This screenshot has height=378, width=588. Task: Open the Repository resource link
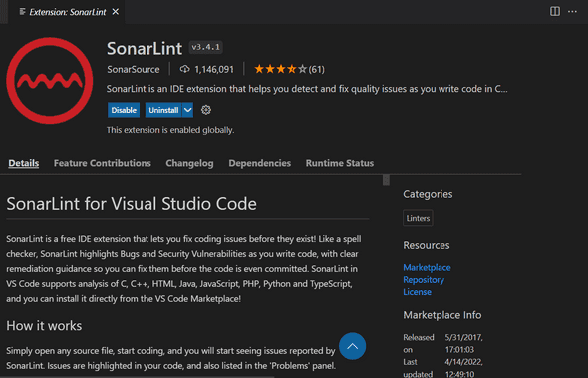[x=424, y=280]
